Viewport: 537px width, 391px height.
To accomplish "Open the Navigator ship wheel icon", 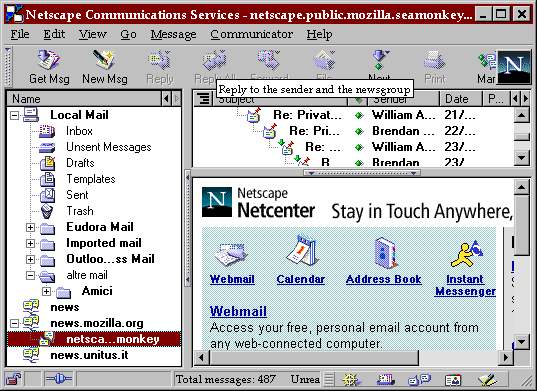I will coord(350,379).
